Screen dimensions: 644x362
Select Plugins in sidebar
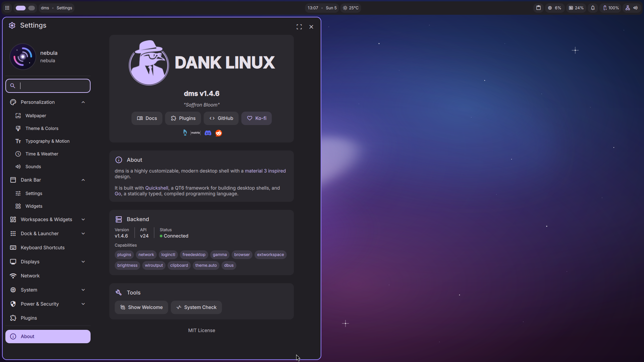pos(48,318)
